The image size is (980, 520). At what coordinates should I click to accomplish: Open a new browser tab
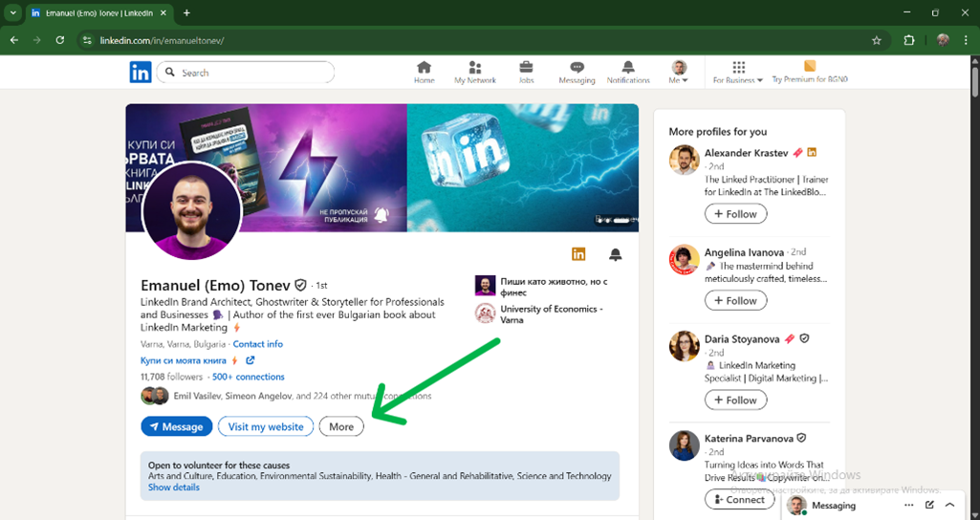click(x=186, y=13)
